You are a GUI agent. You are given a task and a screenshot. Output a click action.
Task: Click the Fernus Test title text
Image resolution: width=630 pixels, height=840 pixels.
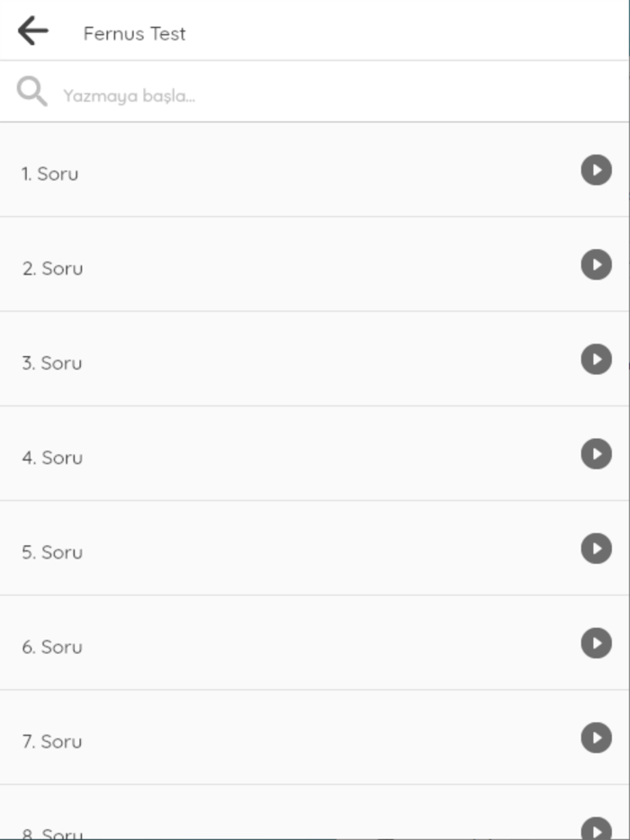(134, 33)
